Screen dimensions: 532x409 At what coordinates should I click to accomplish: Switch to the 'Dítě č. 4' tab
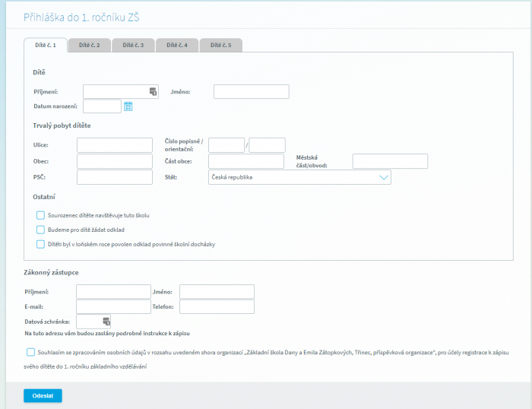click(177, 45)
